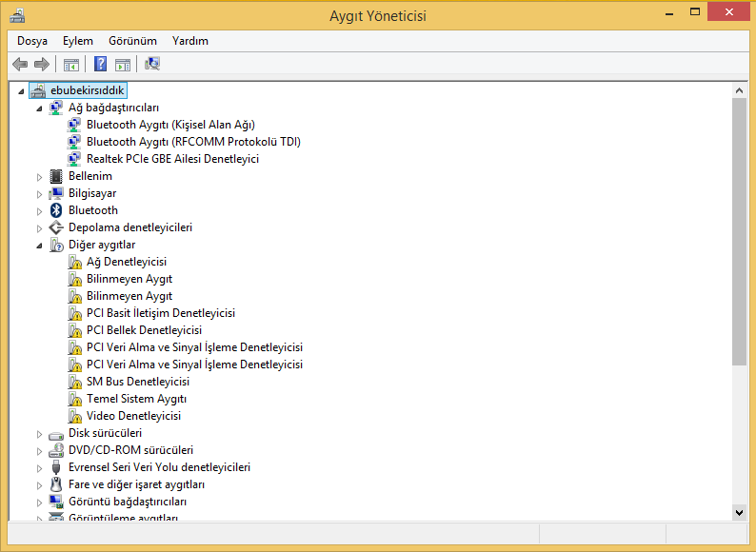Click the scrollbar down arrow
The width and height of the screenshot is (756, 552).
[739, 512]
